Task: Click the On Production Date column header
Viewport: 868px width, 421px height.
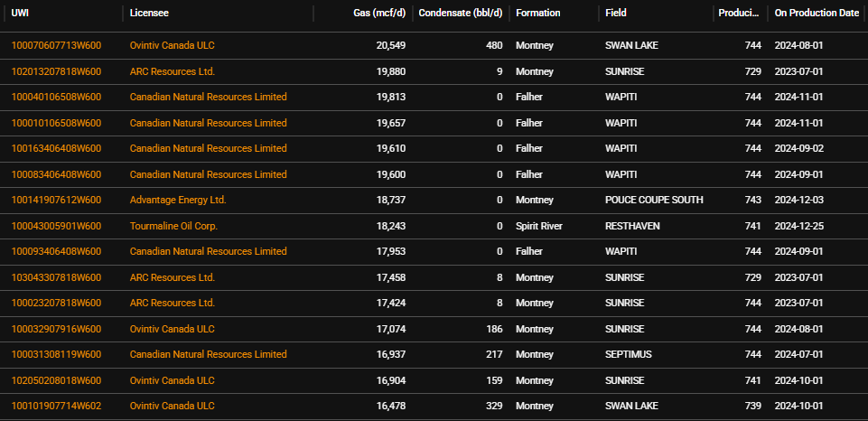Action: [817, 14]
